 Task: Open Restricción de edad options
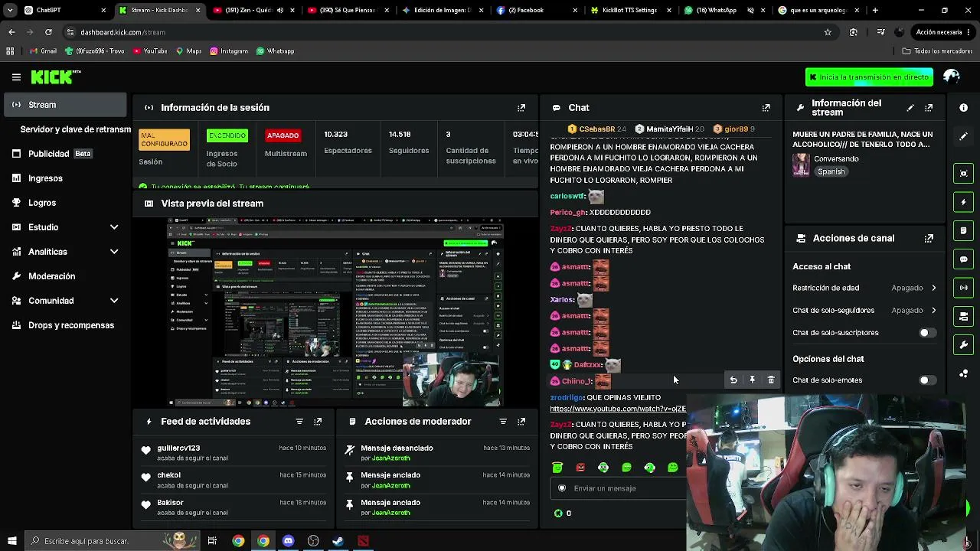point(864,288)
